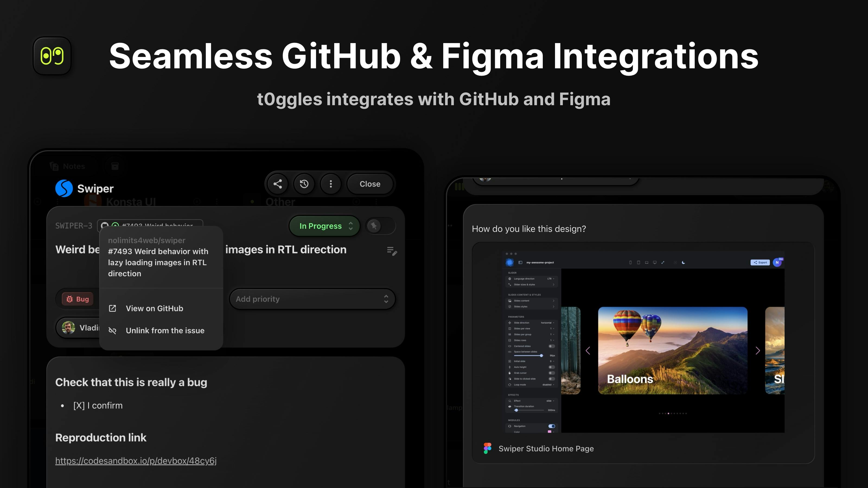This screenshot has width=868, height=488.
Task: Select the tablet viewport icon
Action: click(639, 262)
